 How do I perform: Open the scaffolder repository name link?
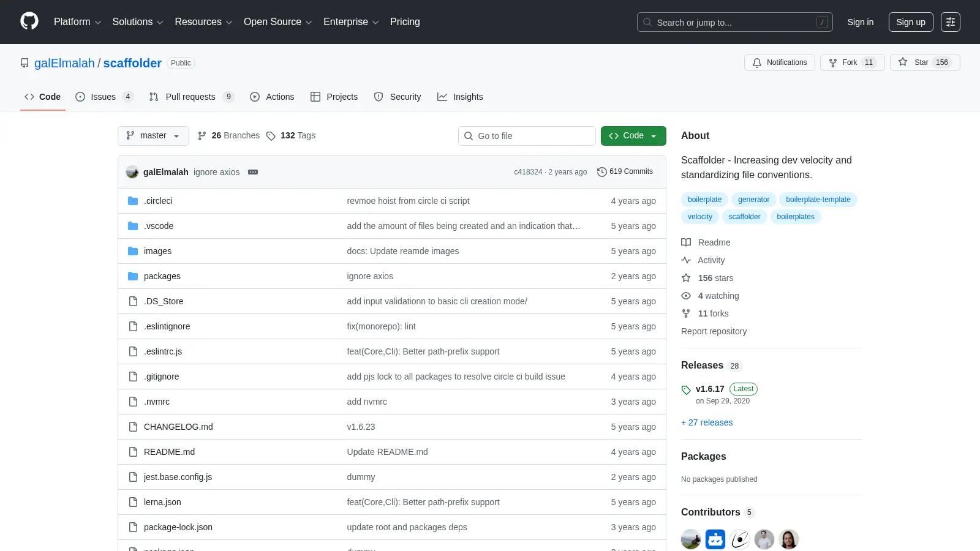[x=132, y=63]
